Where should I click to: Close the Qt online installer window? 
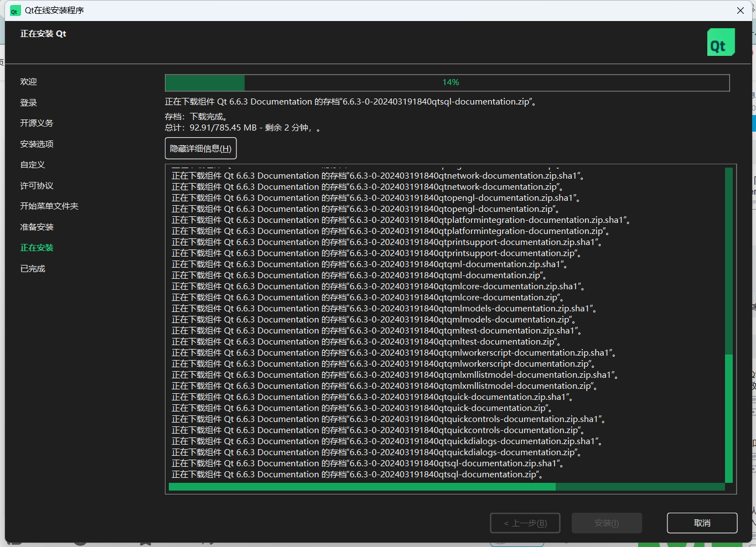741,11
